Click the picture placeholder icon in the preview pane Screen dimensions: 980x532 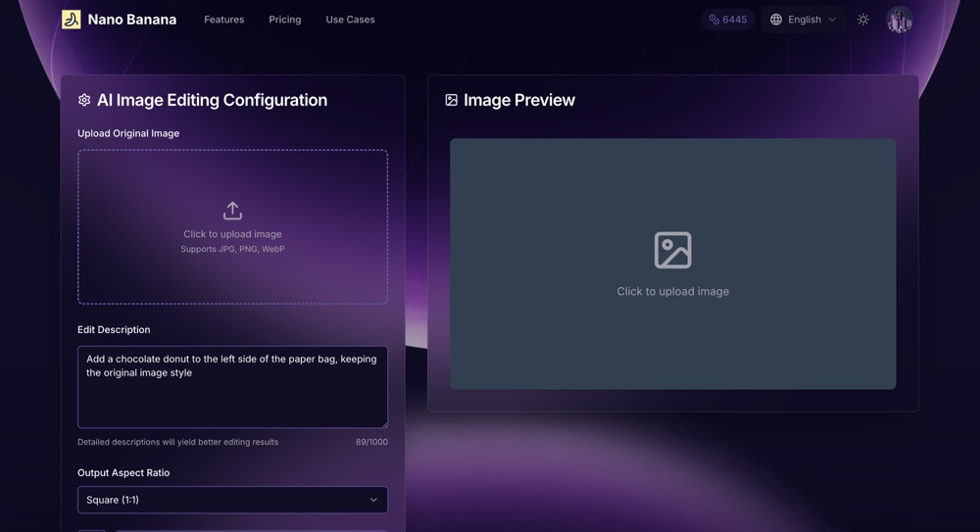pos(673,250)
